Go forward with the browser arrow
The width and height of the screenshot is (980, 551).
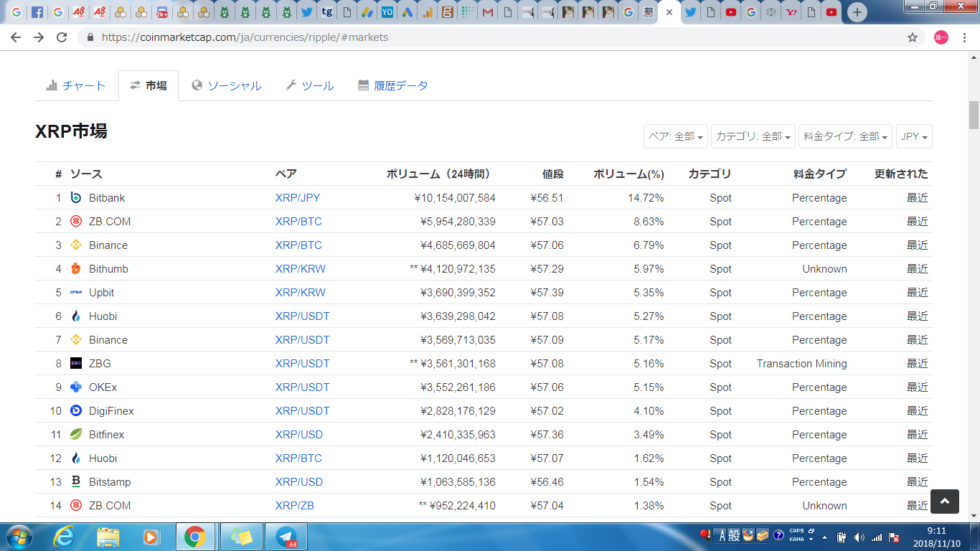39,37
